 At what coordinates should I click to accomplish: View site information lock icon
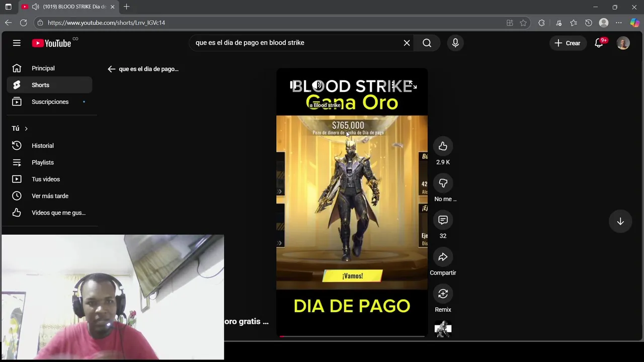click(x=40, y=23)
